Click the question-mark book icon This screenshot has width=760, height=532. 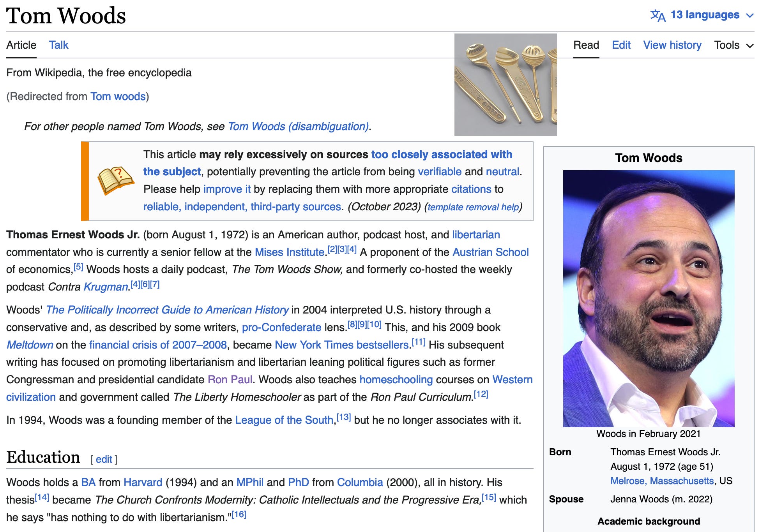[x=115, y=181]
